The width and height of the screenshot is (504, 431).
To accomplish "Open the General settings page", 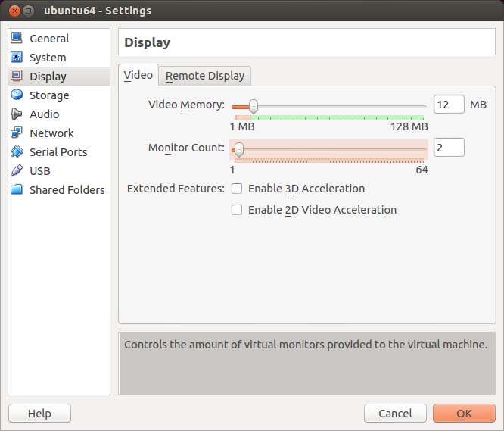I will point(59,39).
